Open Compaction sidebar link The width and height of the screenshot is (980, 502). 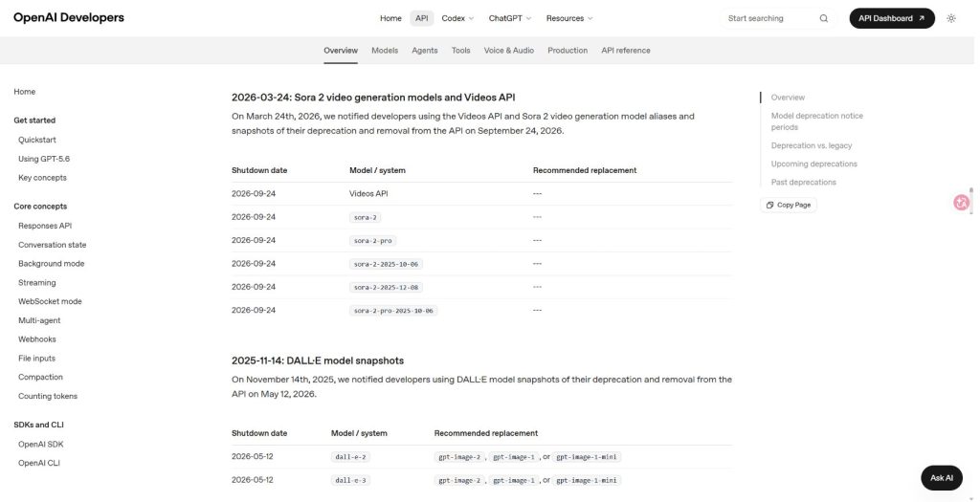[40, 377]
